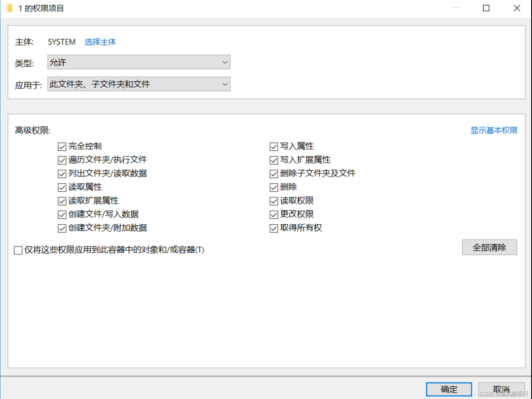Image resolution: width=532 pixels, height=399 pixels.
Task: Toggle 删除子文件夹及文件 checkbox
Action: (x=274, y=174)
